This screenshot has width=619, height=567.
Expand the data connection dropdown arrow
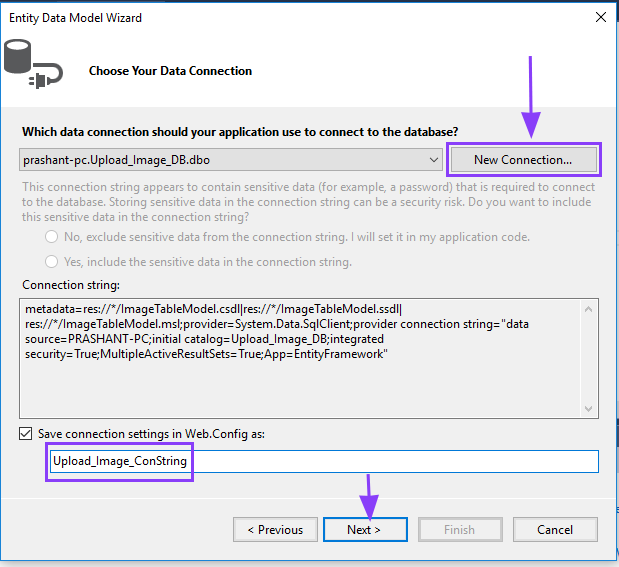tap(433, 160)
